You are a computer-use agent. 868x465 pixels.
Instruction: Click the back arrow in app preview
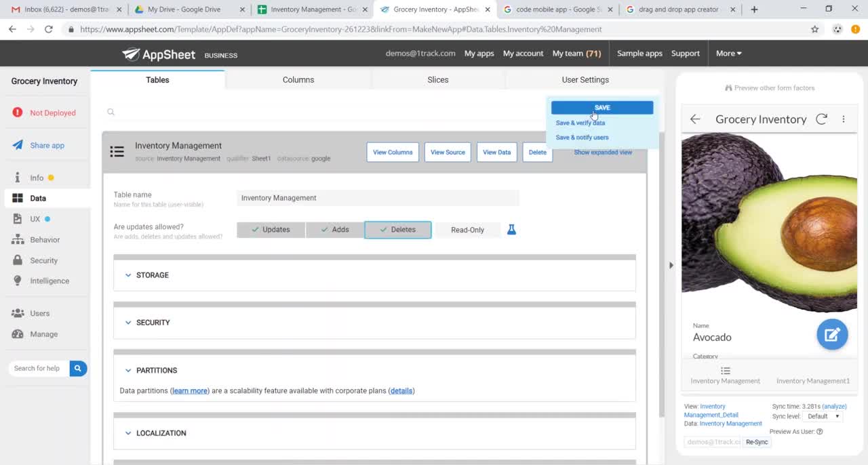pyautogui.click(x=695, y=119)
